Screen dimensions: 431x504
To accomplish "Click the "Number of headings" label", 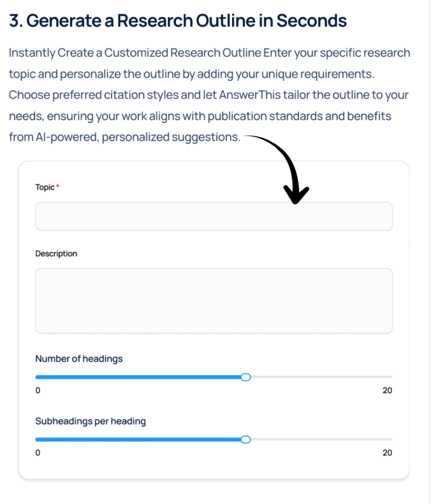I will (79, 359).
